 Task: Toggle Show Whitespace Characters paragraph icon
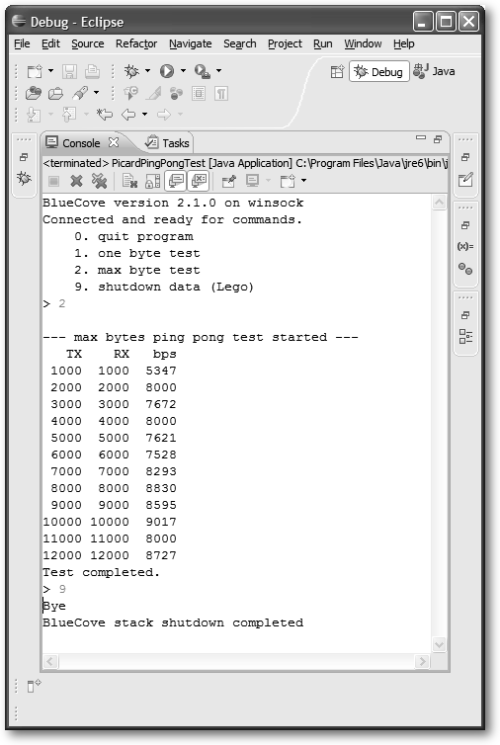[x=221, y=94]
